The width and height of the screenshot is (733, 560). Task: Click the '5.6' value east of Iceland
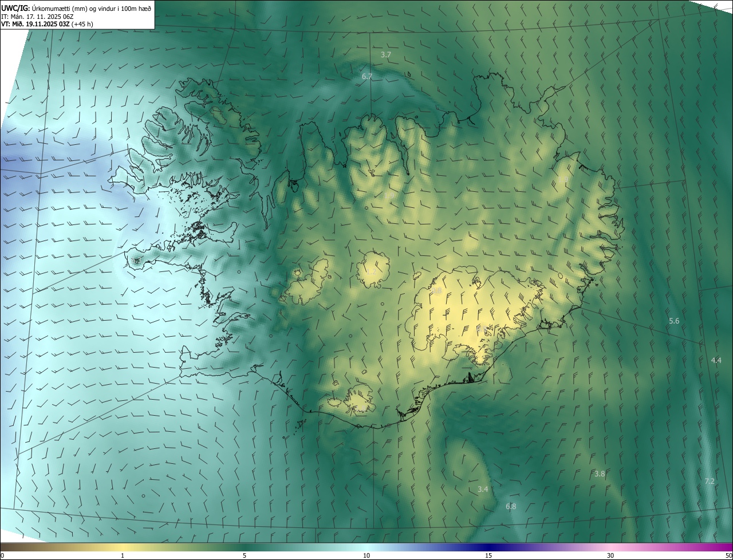pyautogui.click(x=674, y=321)
